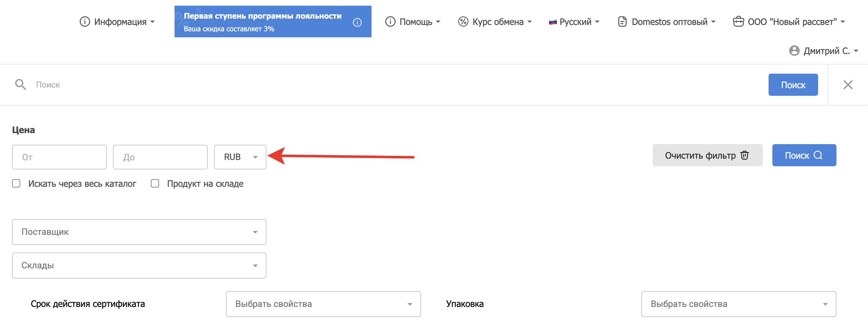Click the magnifier icon in search bar
The height and width of the screenshot is (330, 868).
20,85
